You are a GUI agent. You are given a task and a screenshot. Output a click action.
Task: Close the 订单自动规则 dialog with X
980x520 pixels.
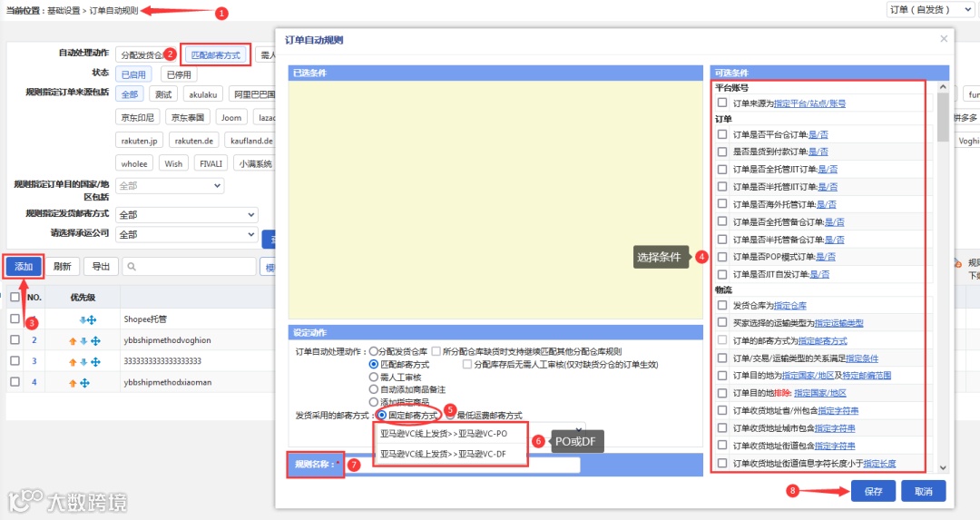[x=944, y=39]
